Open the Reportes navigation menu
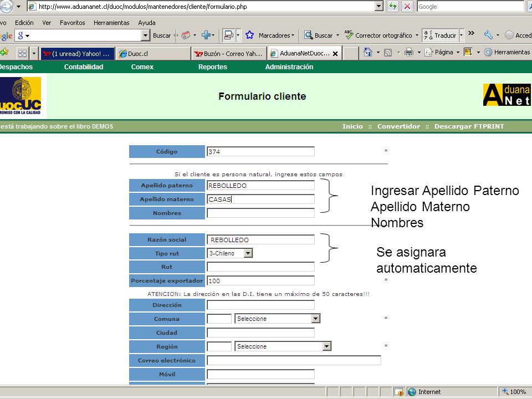The image size is (532, 399). click(x=213, y=67)
